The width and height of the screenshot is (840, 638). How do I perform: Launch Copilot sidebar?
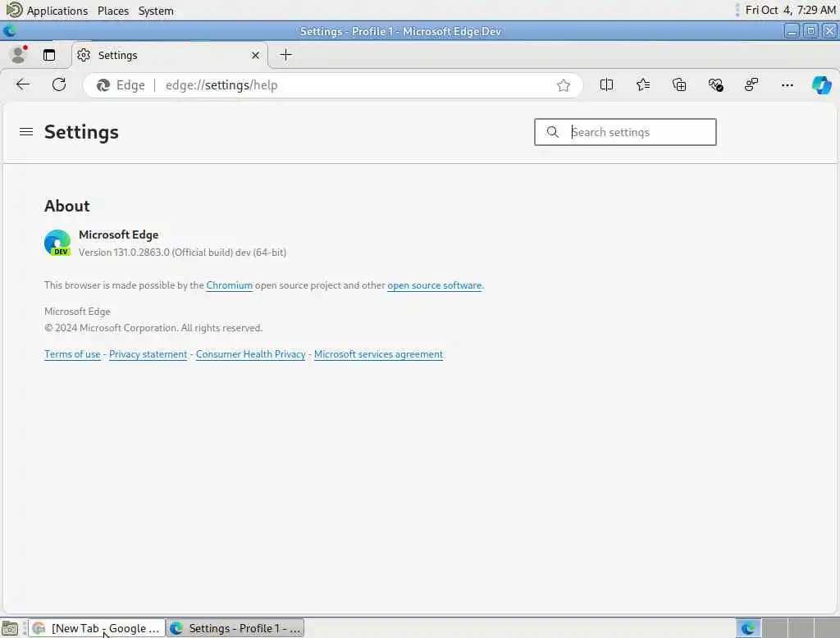tap(821, 84)
